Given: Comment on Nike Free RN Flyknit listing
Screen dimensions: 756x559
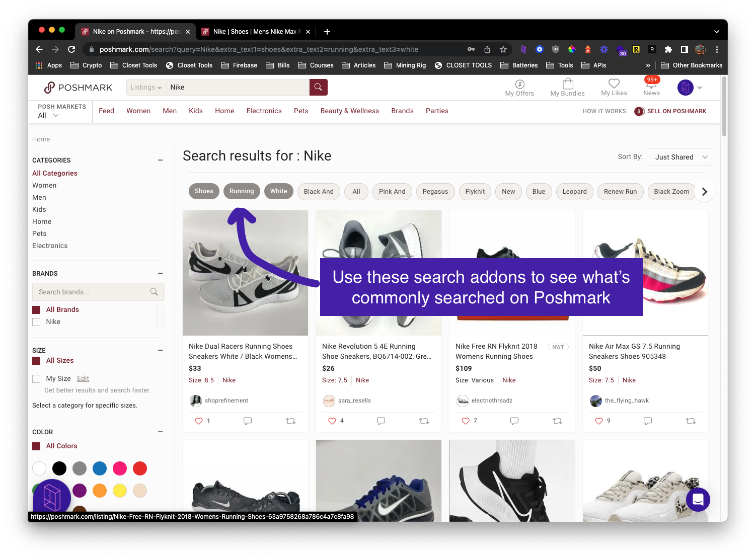Looking at the screenshot, I should tap(514, 421).
